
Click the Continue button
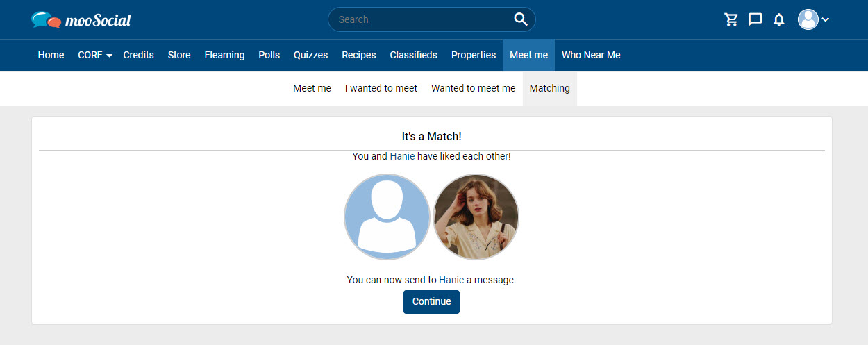tap(431, 301)
